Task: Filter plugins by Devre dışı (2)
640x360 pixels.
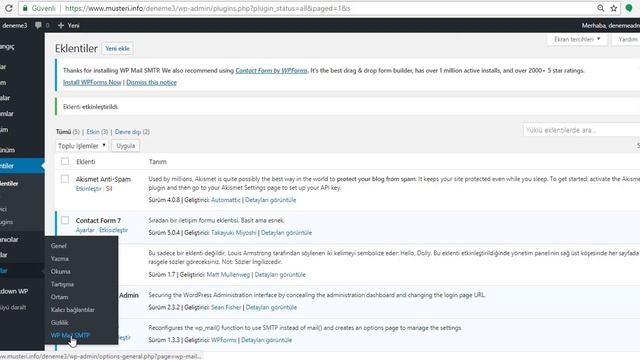Action: coord(132,132)
